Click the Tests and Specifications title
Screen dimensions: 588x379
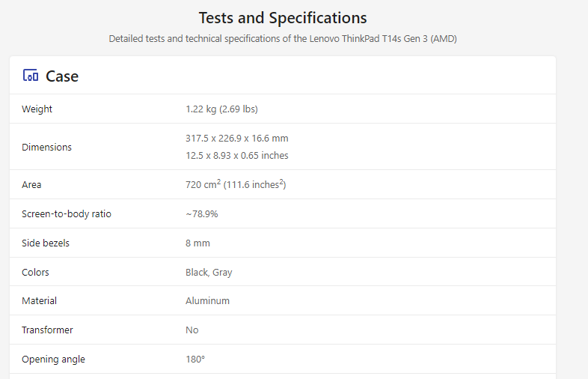point(283,18)
